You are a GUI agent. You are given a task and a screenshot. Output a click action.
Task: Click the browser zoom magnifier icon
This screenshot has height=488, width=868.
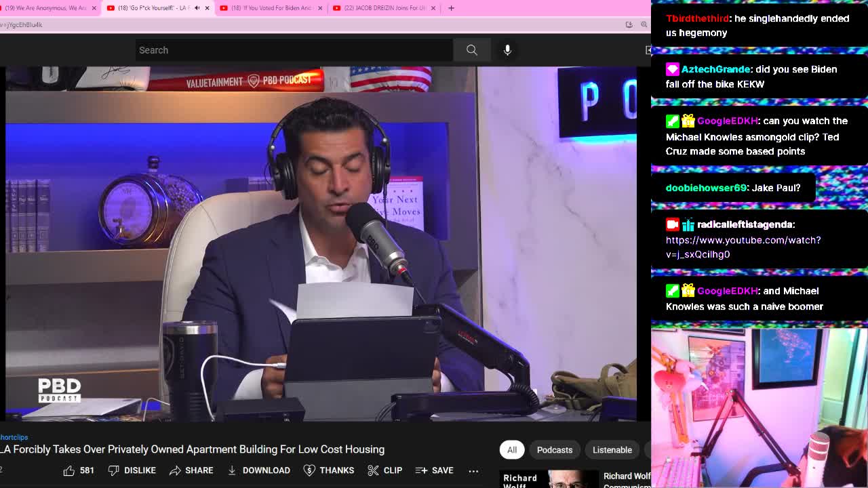pyautogui.click(x=644, y=24)
